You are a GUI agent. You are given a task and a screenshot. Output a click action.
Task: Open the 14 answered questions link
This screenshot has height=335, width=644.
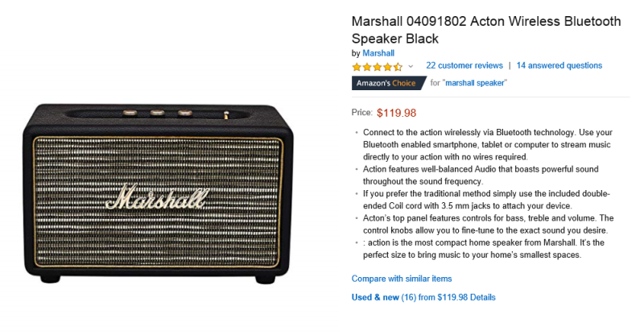(559, 66)
